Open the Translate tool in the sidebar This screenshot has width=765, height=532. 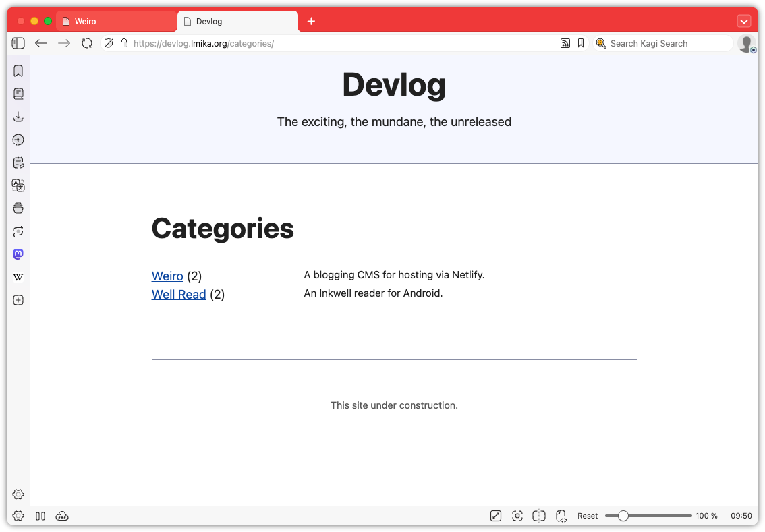tap(18, 185)
